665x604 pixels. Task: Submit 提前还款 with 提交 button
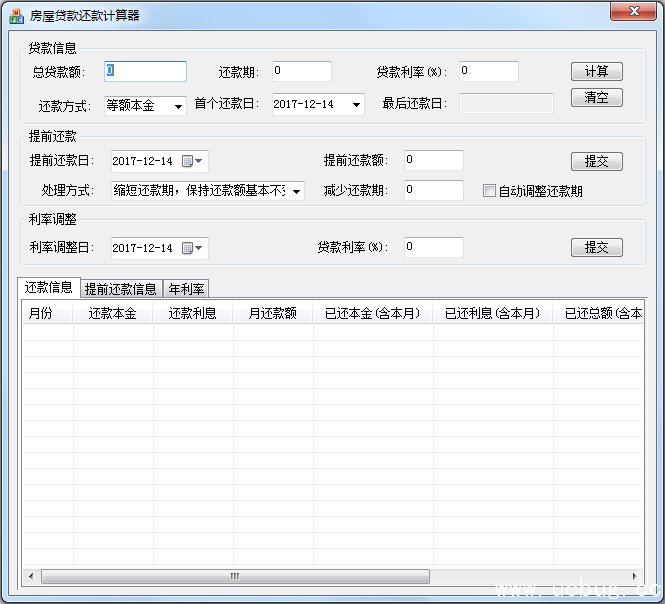click(597, 161)
